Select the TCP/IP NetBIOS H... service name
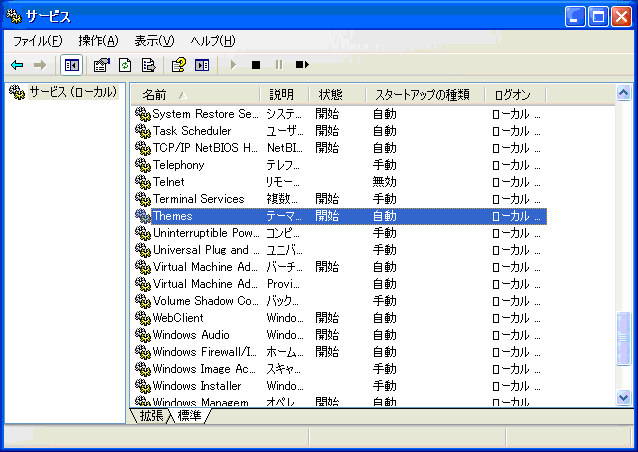The height and width of the screenshot is (452, 638). pyautogui.click(x=205, y=148)
